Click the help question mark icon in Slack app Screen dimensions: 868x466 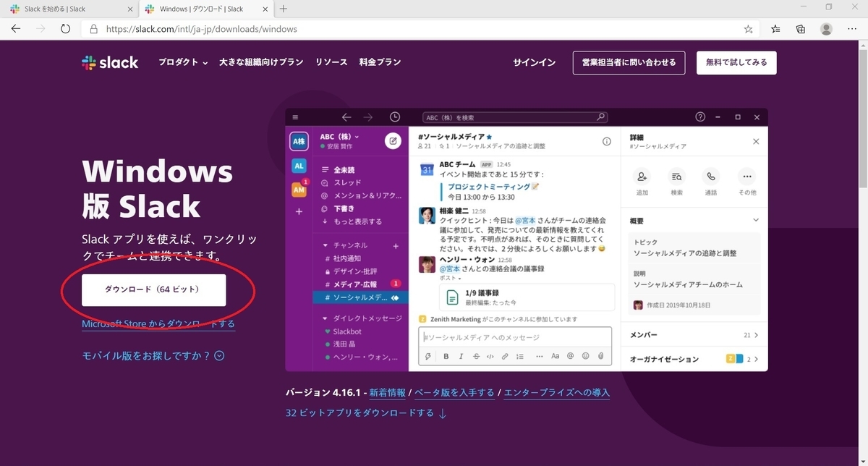[x=700, y=117]
